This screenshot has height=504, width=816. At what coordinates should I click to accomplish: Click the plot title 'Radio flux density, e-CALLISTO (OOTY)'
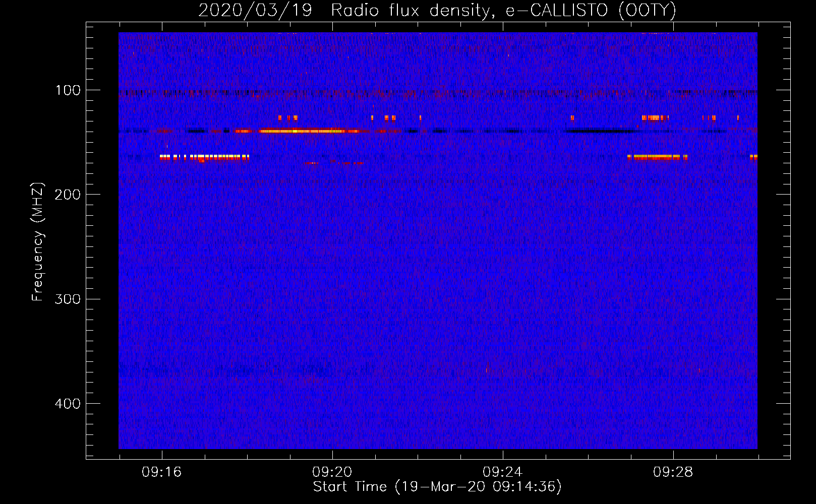pos(503,11)
